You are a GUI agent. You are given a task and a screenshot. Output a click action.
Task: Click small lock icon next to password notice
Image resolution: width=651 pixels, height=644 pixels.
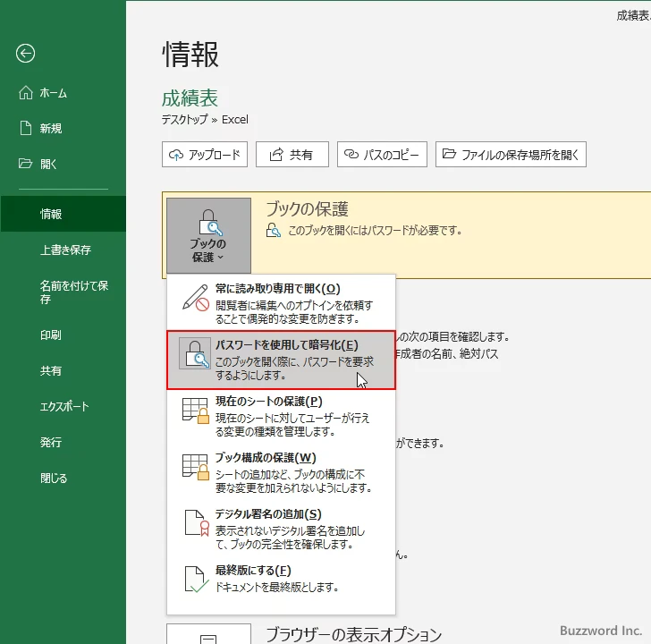tap(274, 230)
